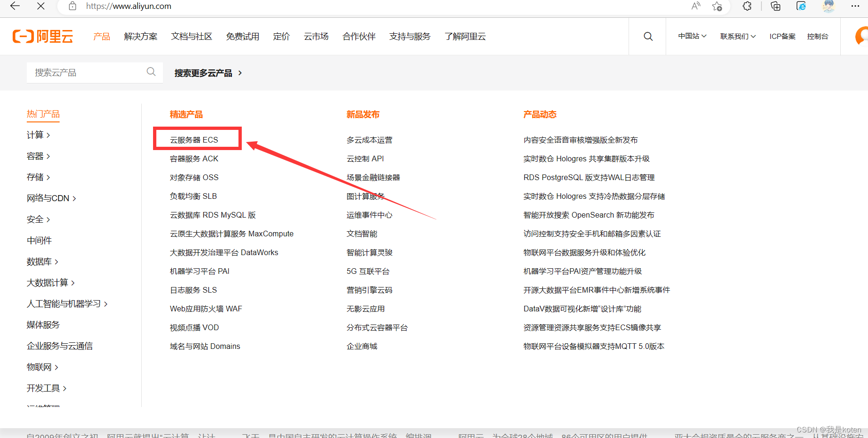Open the read aloud icon
The width and height of the screenshot is (868, 438).
pyautogui.click(x=696, y=6)
